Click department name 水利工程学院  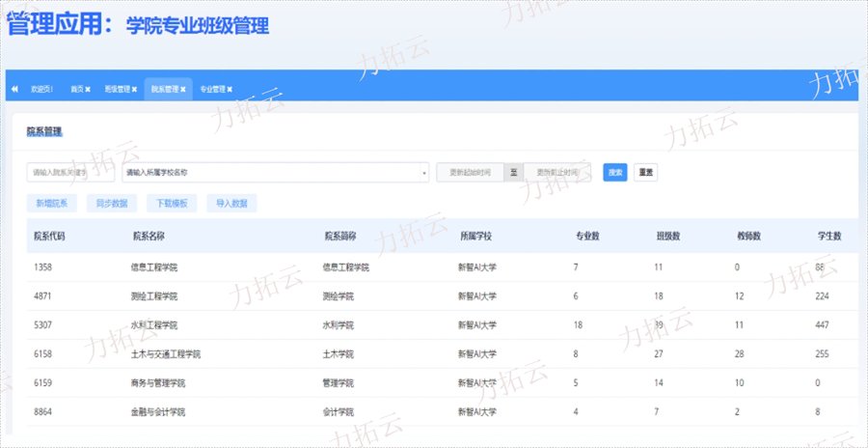pos(154,325)
